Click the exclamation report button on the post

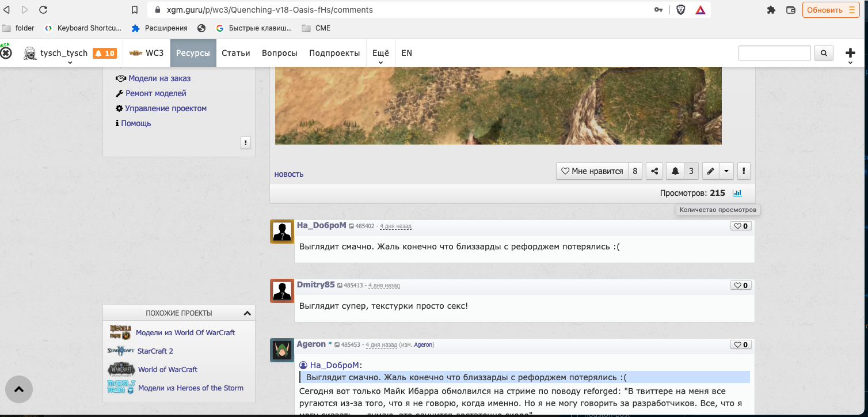(x=744, y=171)
